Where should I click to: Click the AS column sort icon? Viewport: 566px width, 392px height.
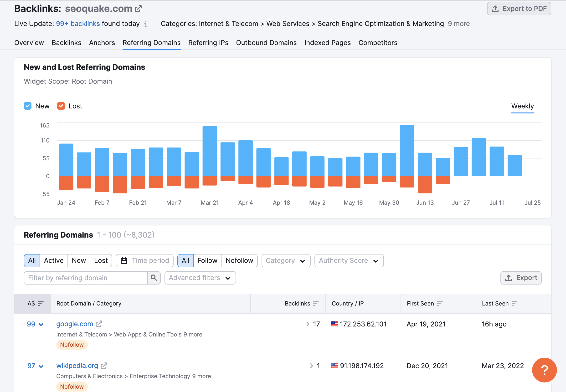(x=41, y=304)
